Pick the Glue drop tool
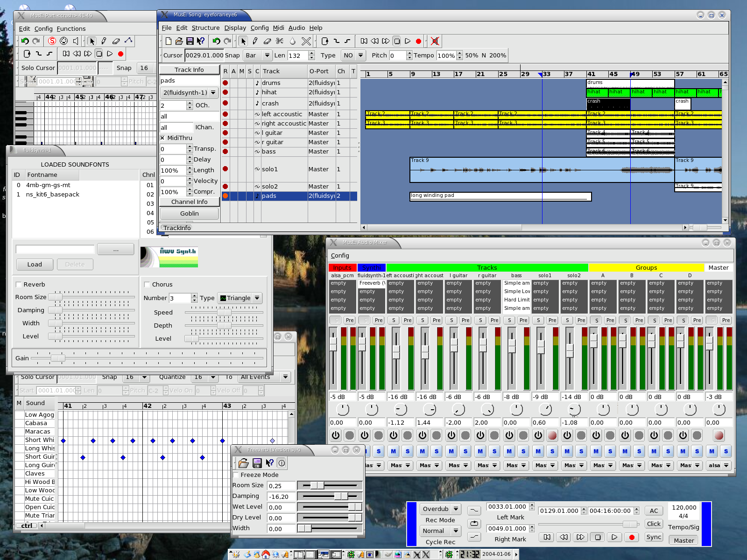The width and height of the screenshot is (747, 560). pos(293,41)
